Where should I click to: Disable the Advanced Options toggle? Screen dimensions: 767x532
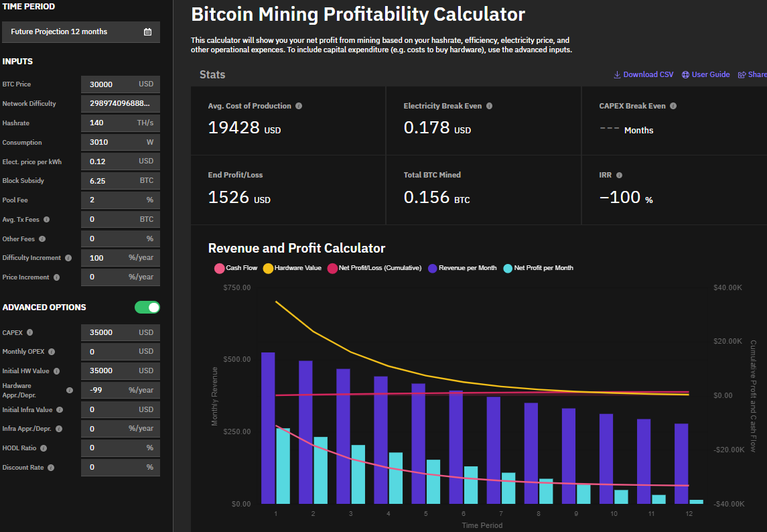click(147, 308)
